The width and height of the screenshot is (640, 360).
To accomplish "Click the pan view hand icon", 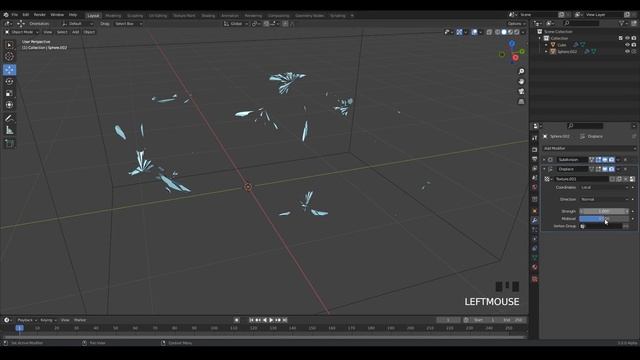I will click(521, 81).
